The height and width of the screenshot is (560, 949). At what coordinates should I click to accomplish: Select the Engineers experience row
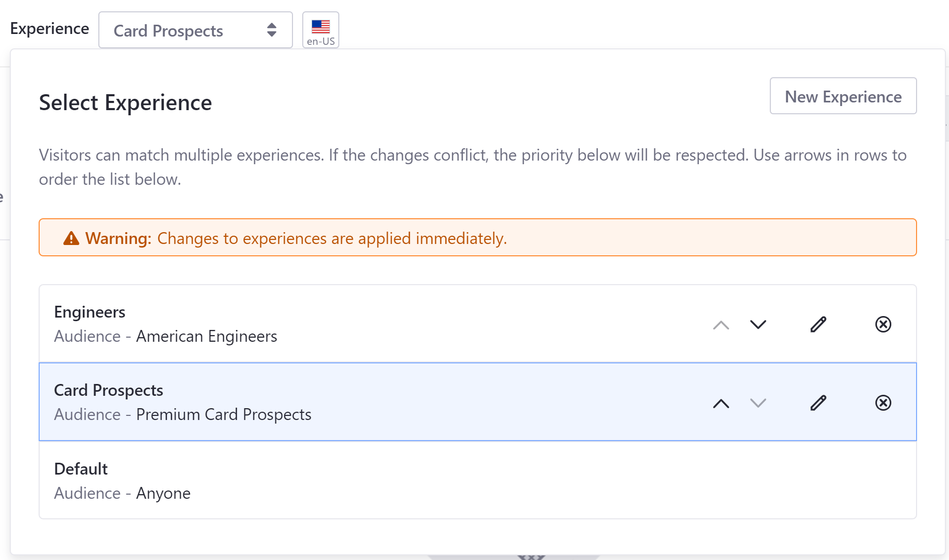click(x=478, y=324)
